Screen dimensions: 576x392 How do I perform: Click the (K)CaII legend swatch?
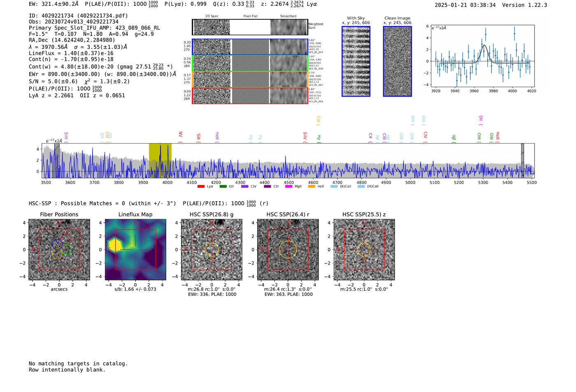tap(334, 186)
